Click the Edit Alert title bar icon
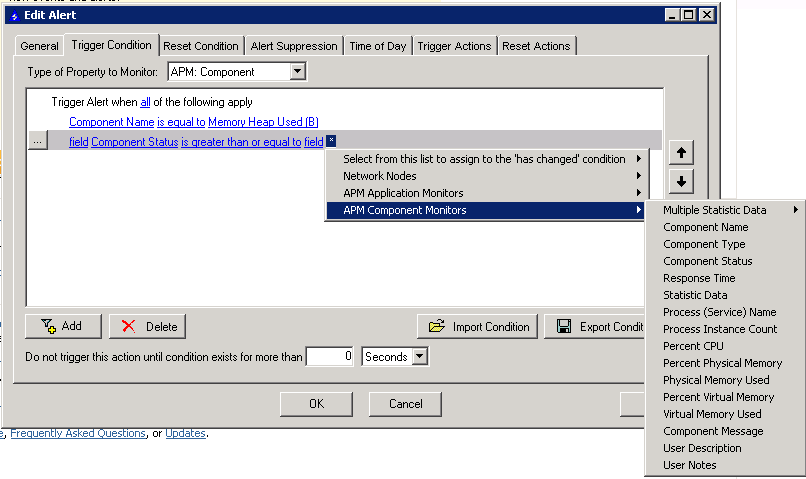 pyautogui.click(x=14, y=15)
